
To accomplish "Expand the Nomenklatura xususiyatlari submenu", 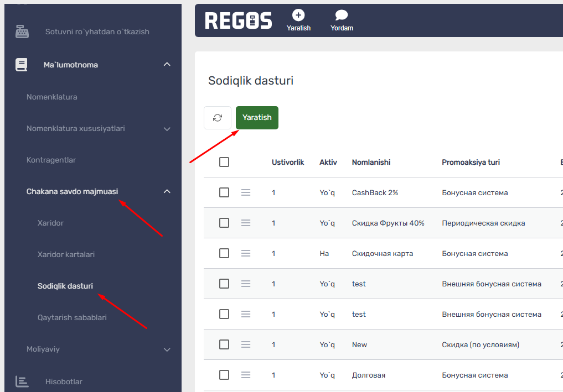I will click(167, 128).
